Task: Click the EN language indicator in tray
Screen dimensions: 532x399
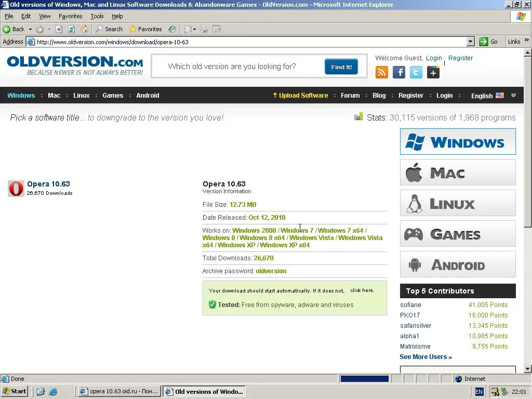Action: click(x=478, y=392)
